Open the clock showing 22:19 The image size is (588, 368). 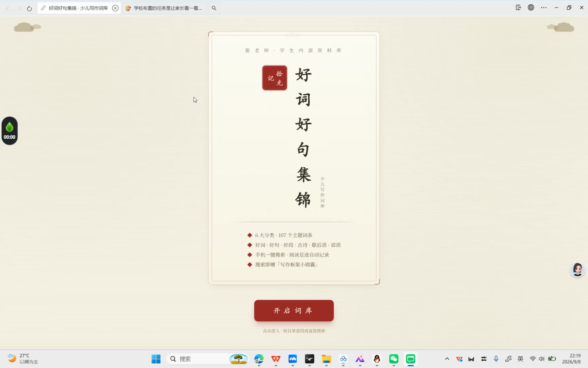pos(572,359)
